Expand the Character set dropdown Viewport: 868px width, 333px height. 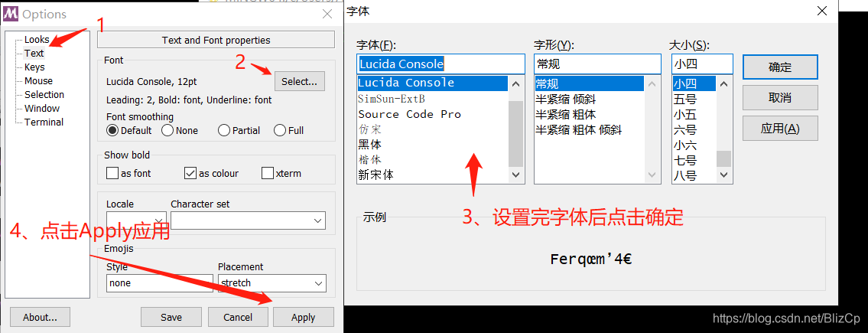[x=248, y=220]
